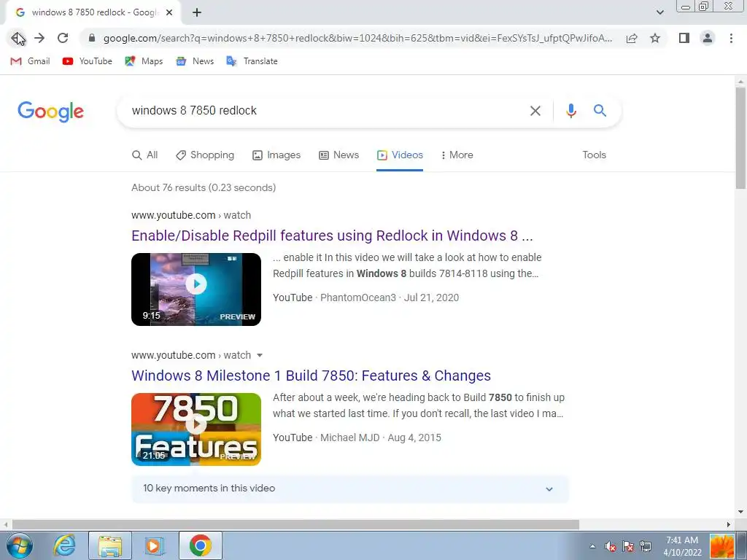Open the network tray icon

pyautogui.click(x=646, y=547)
